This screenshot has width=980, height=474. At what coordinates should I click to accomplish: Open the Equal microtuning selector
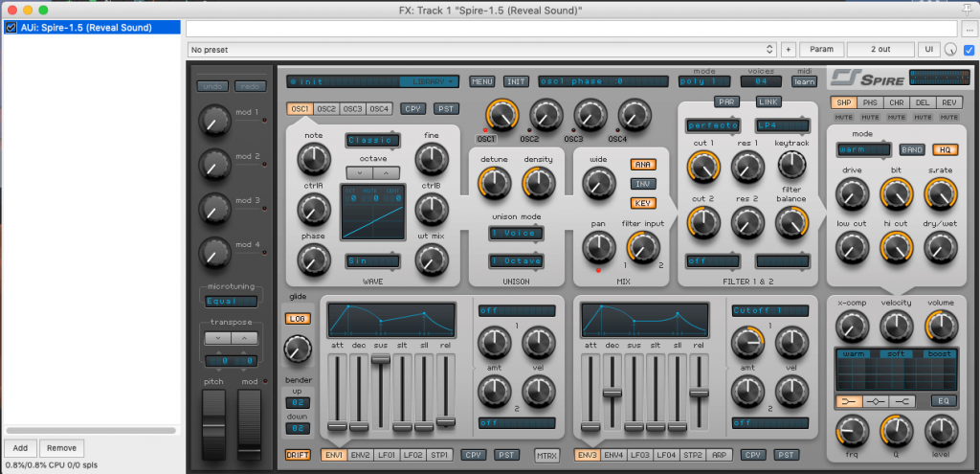pyautogui.click(x=232, y=301)
